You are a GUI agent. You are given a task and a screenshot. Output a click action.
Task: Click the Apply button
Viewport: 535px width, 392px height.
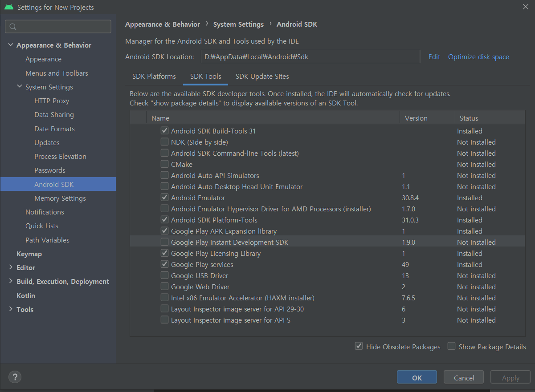click(x=510, y=377)
